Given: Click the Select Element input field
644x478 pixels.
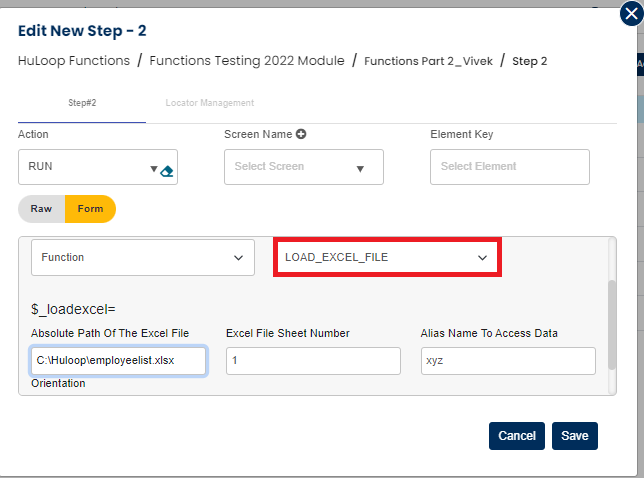Looking at the screenshot, I should [x=509, y=167].
